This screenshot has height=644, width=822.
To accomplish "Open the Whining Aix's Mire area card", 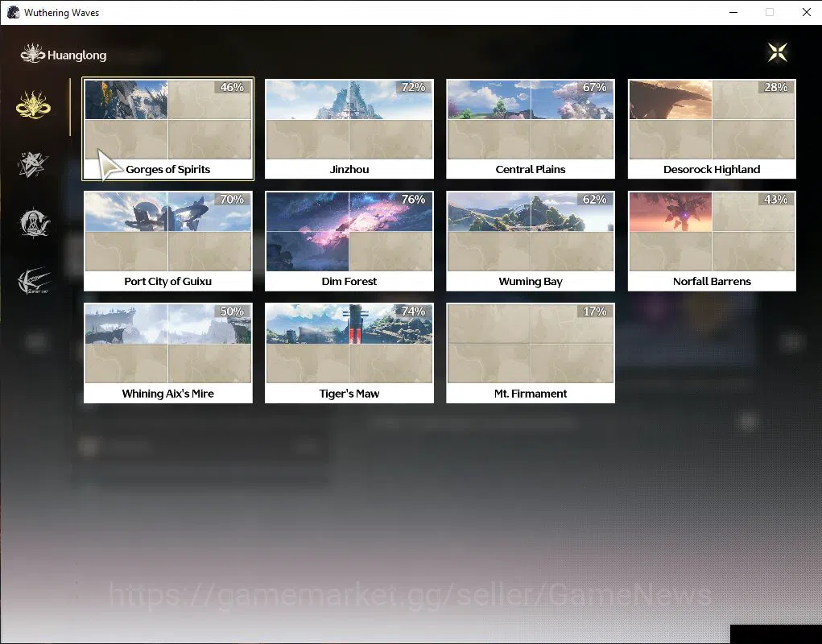I will [167, 353].
